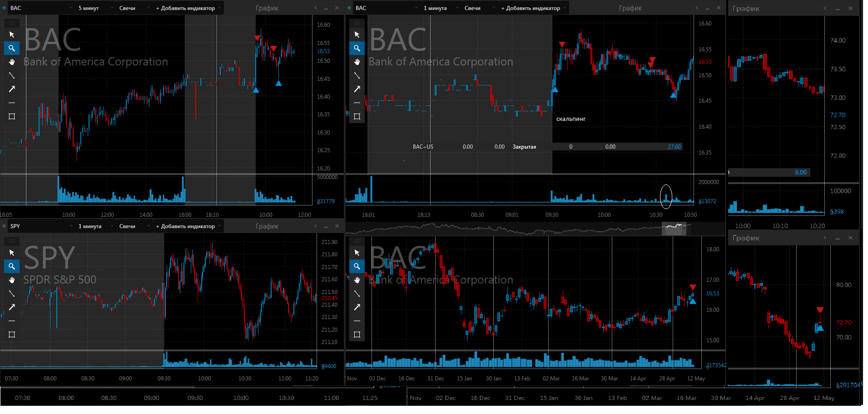868x414 pixels.
Task: Select the График title of top right panel
Action: click(746, 9)
